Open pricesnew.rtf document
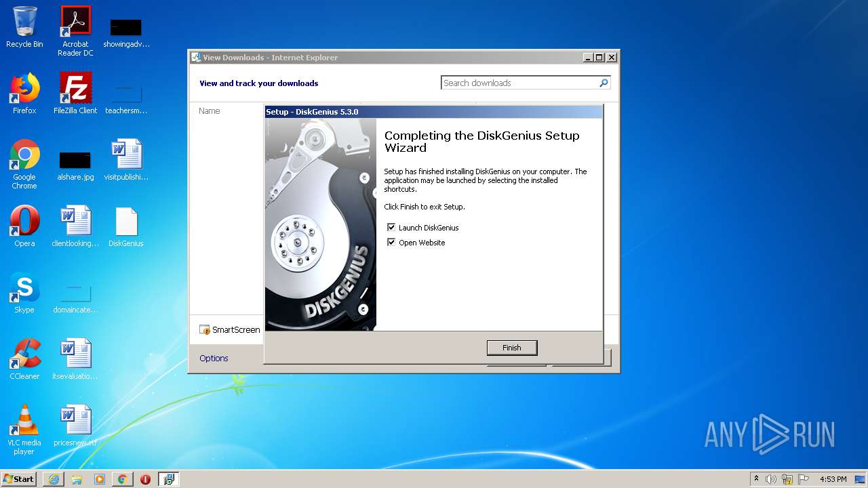 (x=75, y=426)
